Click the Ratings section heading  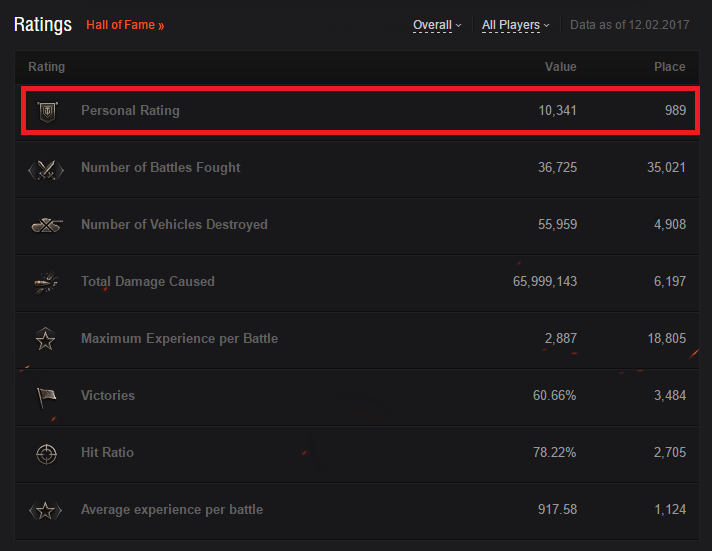[43, 25]
